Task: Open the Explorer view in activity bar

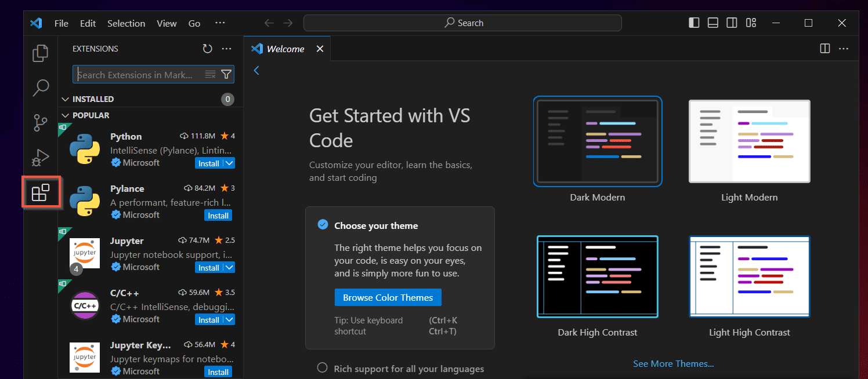Action: click(x=40, y=53)
